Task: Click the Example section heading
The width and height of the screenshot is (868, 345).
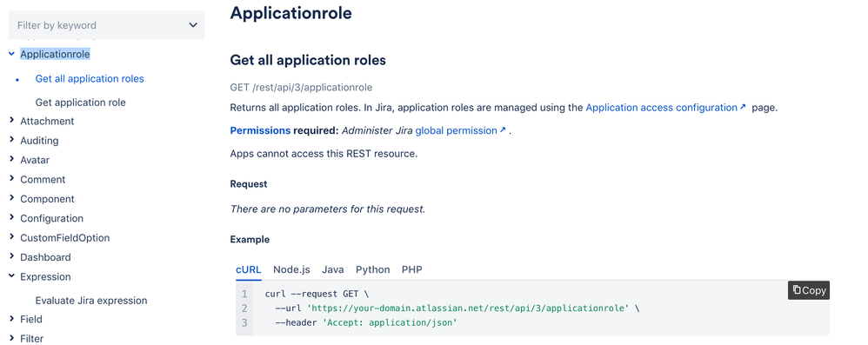Action: [250, 239]
